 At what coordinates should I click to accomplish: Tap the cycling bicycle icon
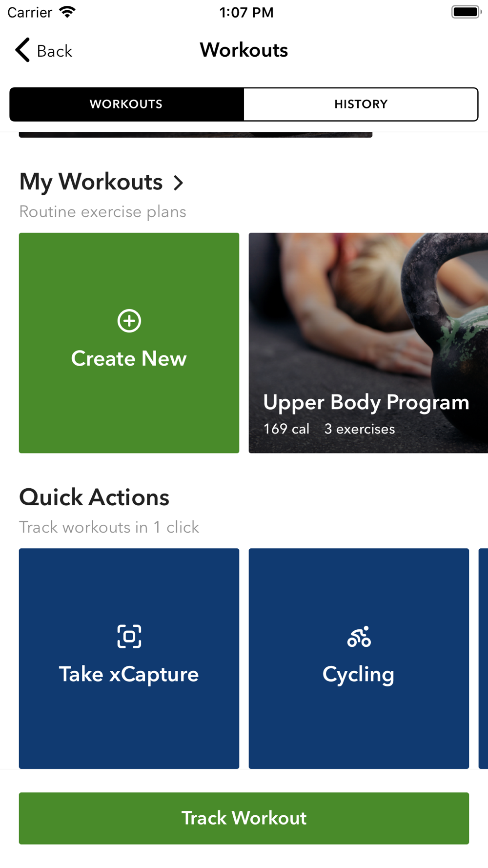[359, 637]
